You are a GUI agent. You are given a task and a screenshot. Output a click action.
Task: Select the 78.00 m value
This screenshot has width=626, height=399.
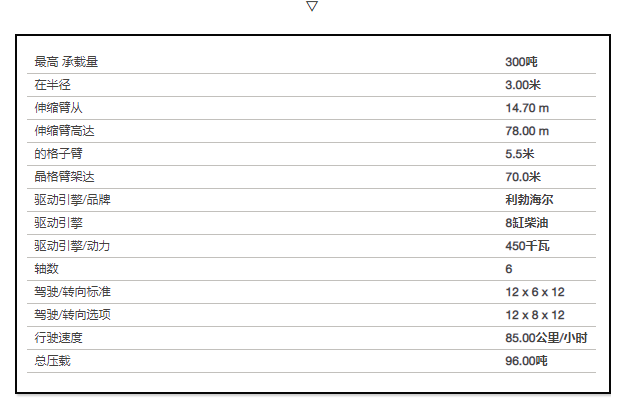(x=527, y=131)
